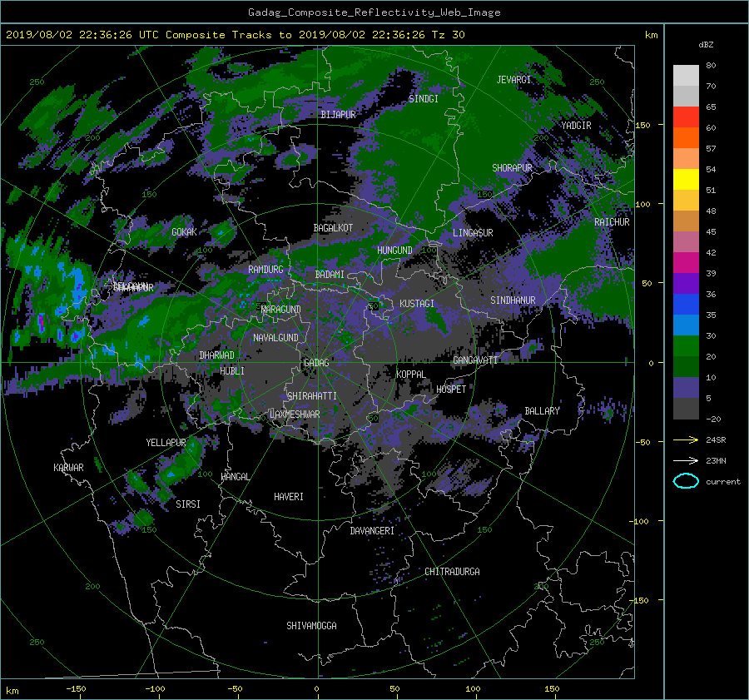
Task: Choose the light blue 30-35 dBZ swatch
Action: [x=686, y=325]
